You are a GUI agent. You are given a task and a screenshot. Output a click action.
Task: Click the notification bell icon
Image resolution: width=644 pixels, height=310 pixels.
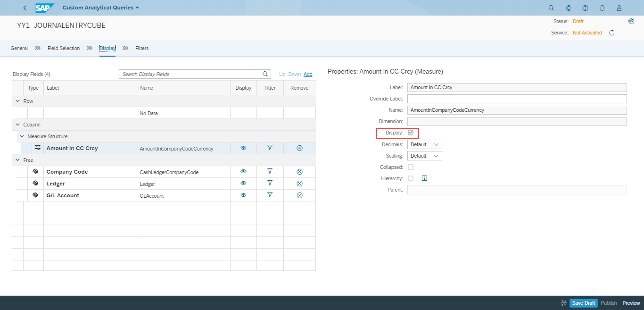coord(602,8)
